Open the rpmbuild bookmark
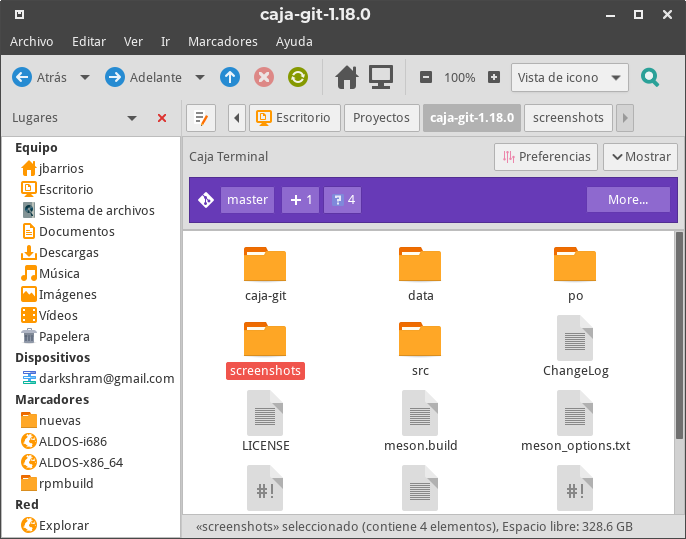The width and height of the screenshot is (686, 539). point(91,483)
